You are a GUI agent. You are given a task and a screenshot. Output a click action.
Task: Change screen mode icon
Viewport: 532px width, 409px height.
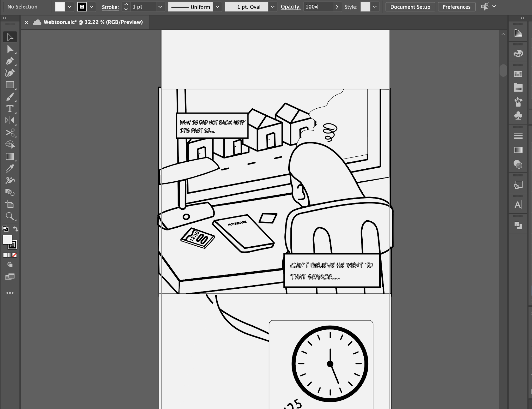(10, 277)
